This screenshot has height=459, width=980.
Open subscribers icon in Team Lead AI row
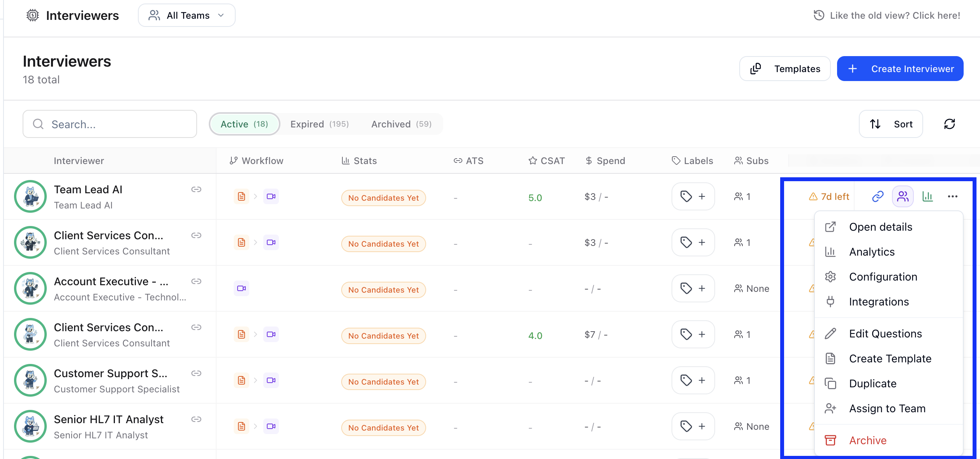[902, 196]
